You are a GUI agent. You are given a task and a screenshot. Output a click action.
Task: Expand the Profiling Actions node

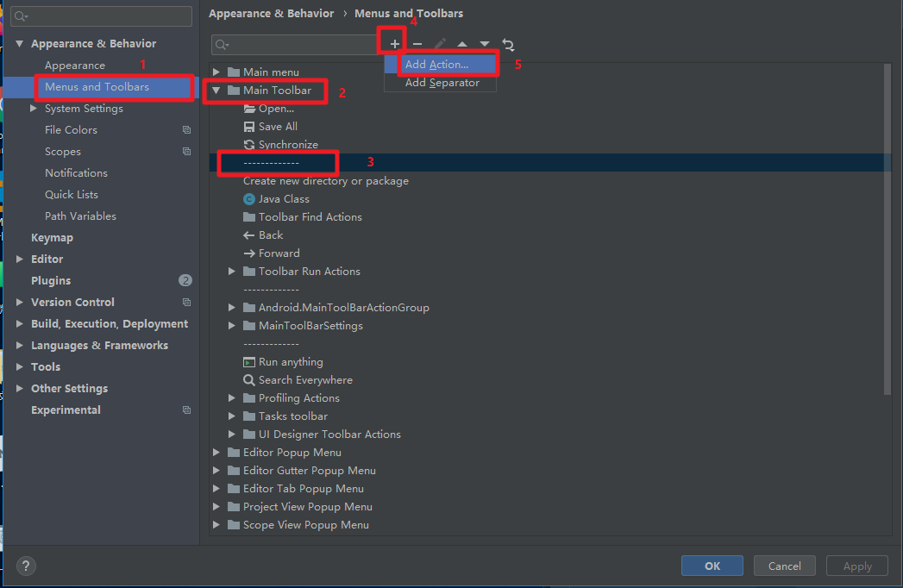[x=231, y=398]
